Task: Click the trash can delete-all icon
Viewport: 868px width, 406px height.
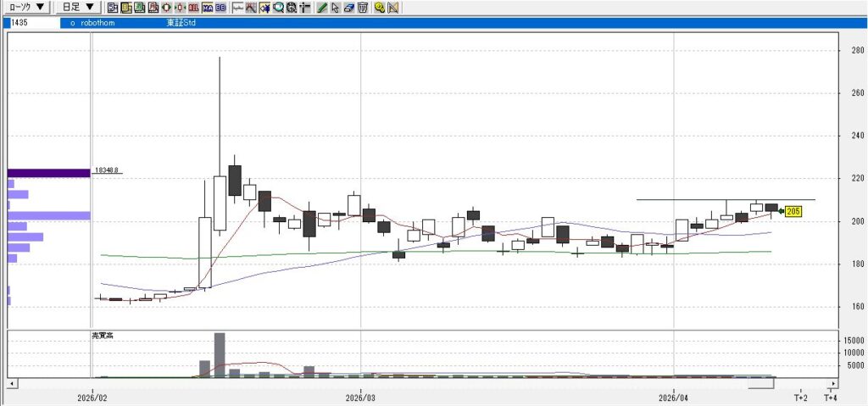Action: click(363, 8)
